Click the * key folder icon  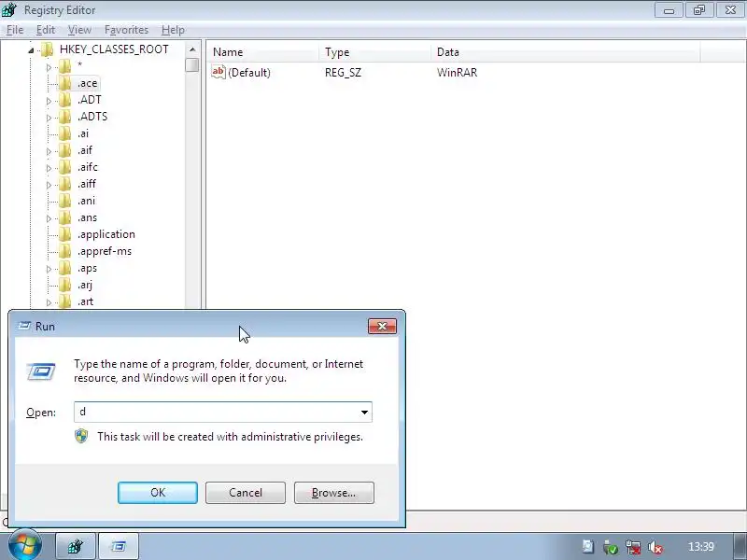64,66
